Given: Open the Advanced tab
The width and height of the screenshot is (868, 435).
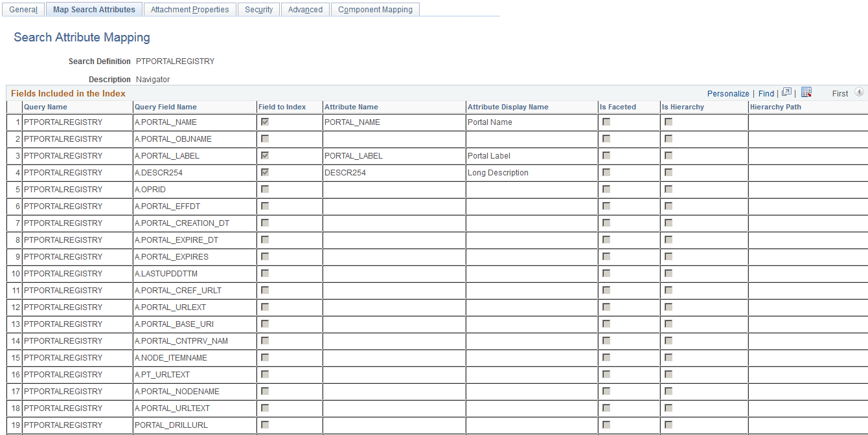Looking at the screenshot, I should [x=305, y=9].
